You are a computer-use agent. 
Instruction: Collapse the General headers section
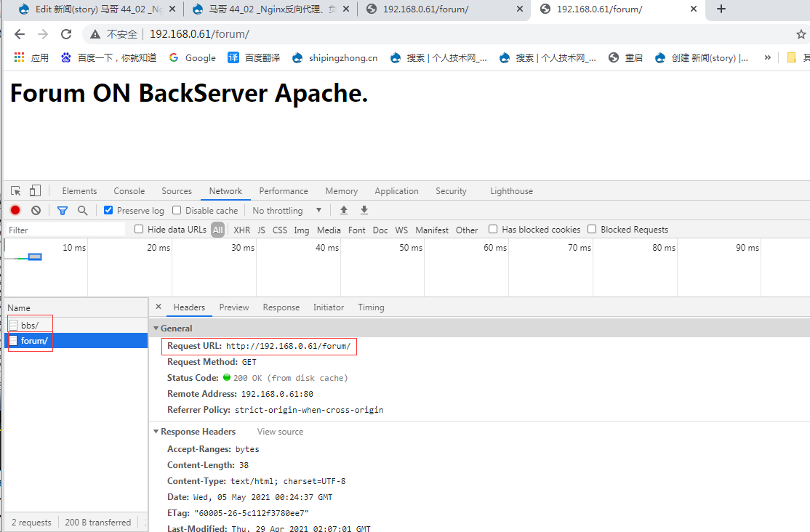(x=156, y=329)
